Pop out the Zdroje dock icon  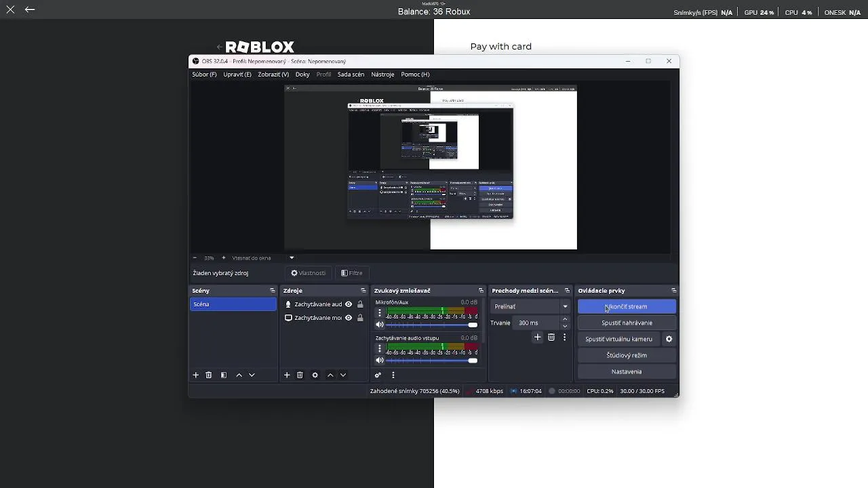(363, 291)
